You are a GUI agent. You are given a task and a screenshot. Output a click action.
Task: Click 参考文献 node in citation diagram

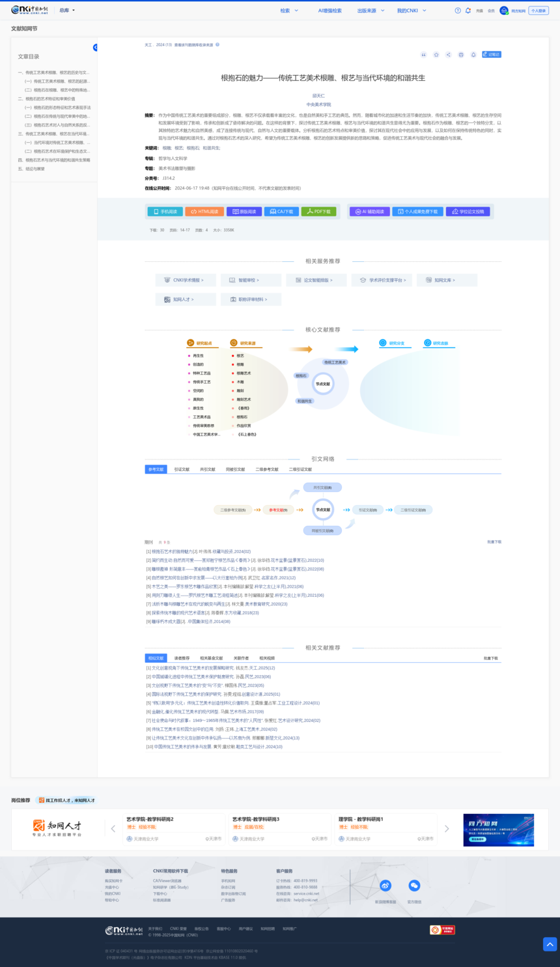279,510
